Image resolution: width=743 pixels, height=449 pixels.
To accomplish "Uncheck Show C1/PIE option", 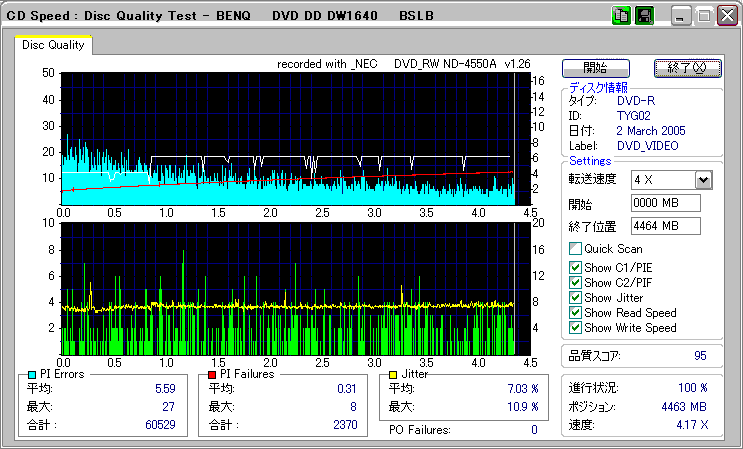I will click(574, 268).
